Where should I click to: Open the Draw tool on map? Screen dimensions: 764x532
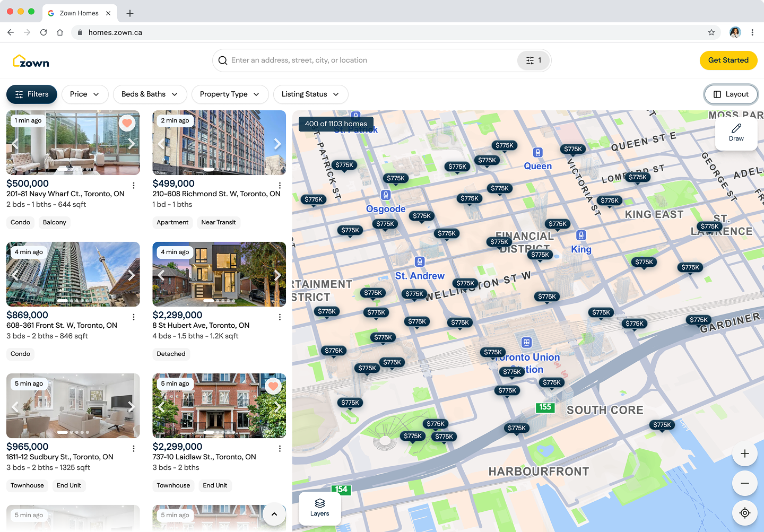736,133
